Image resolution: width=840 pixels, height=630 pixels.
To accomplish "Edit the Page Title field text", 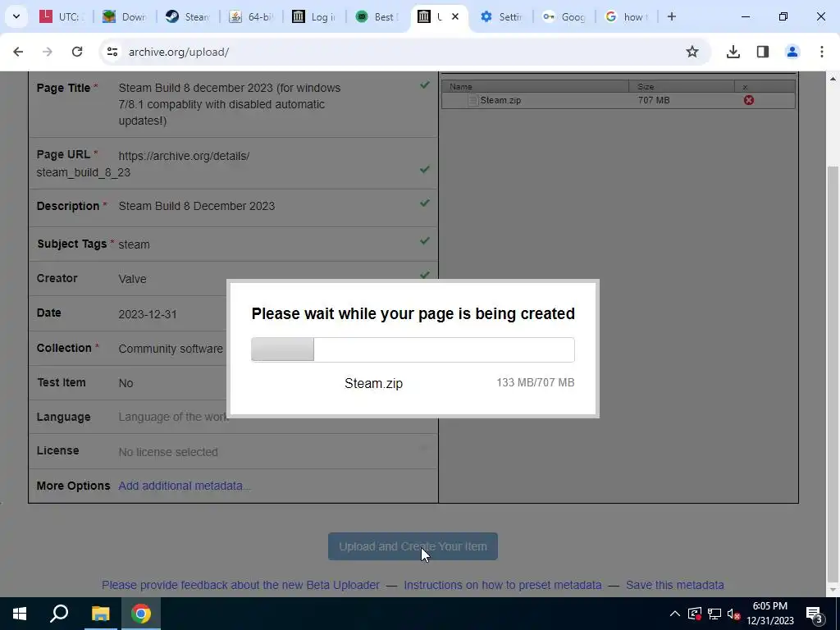I will point(230,104).
